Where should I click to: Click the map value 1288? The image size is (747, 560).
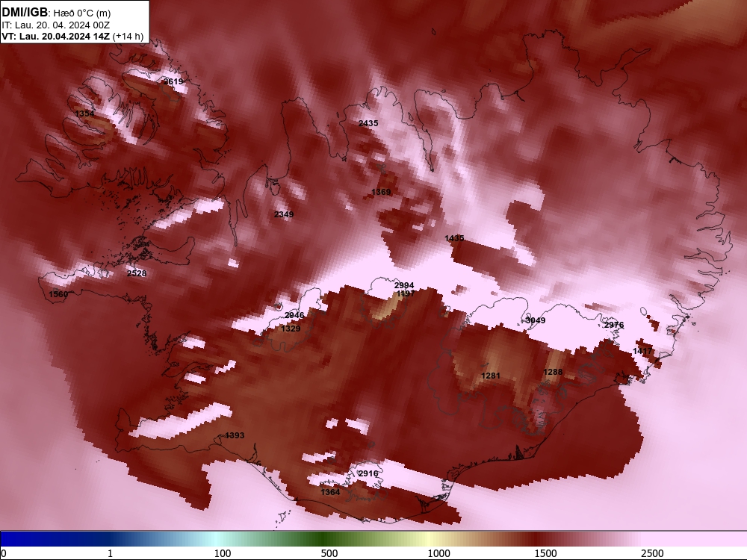click(553, 372)
